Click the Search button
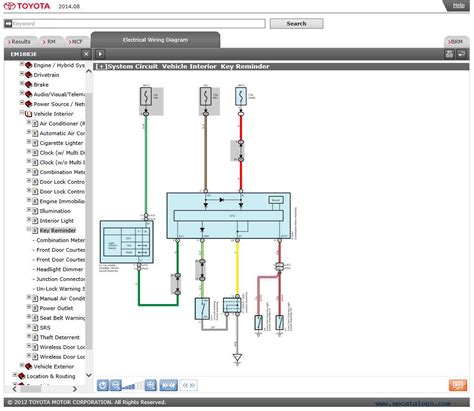Screen dimensions: 474x411 [296, 24]
